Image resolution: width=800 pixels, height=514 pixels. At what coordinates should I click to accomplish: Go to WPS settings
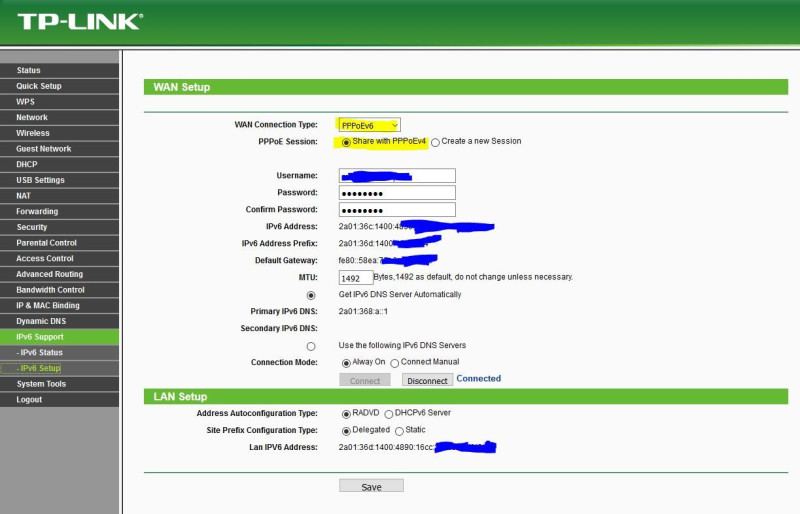[x=59, y=102]
